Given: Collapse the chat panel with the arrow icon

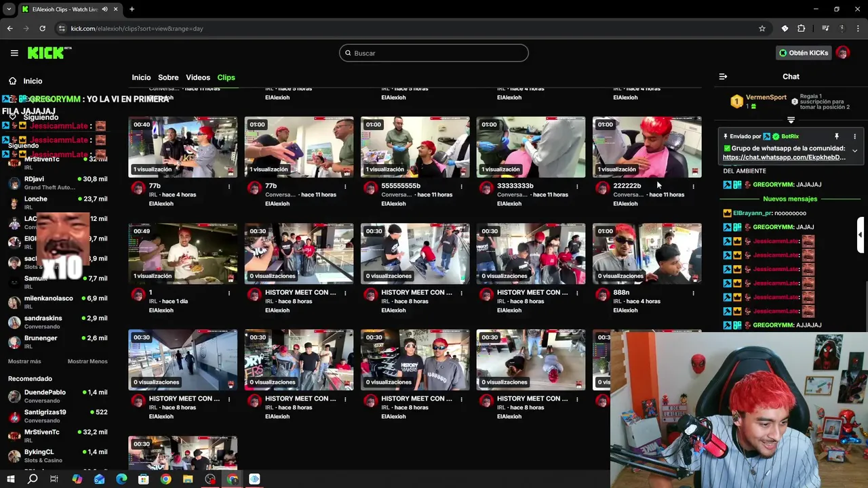Looking at the screenshot, I should pyautogui.click(x=723, y=77).
